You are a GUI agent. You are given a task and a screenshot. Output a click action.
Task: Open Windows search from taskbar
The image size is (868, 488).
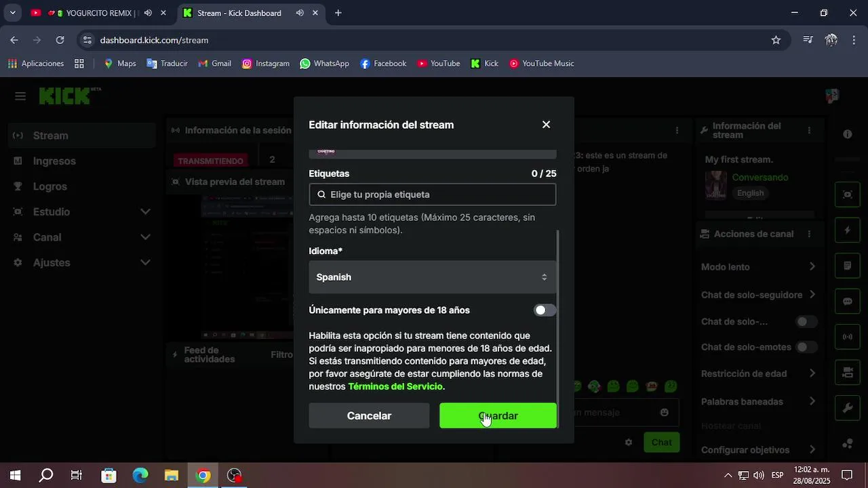coord(45,475)
